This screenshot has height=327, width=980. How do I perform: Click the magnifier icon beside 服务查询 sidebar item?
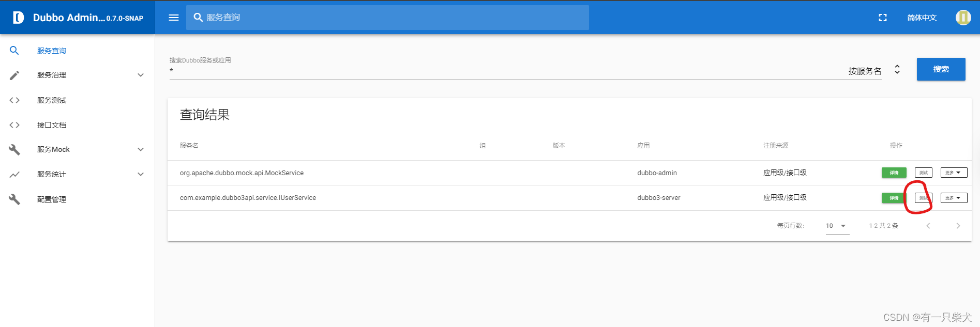click(x=14, y=51)
